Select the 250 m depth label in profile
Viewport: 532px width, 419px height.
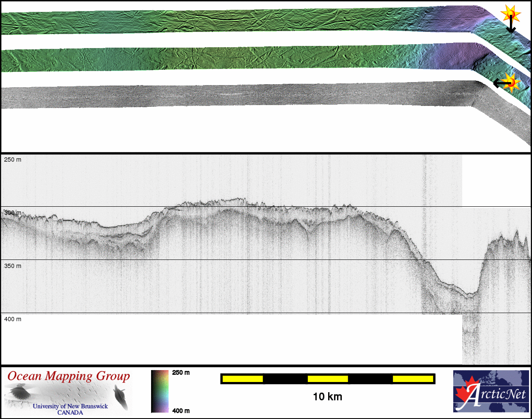pyautogui.click(x=13, y=160)
